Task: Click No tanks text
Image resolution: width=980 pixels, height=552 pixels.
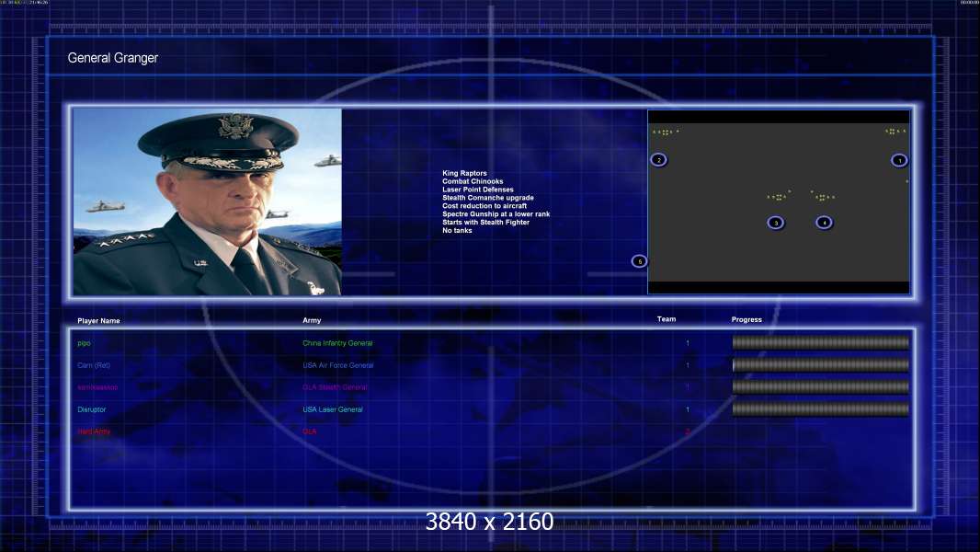Action: [457, 230]
